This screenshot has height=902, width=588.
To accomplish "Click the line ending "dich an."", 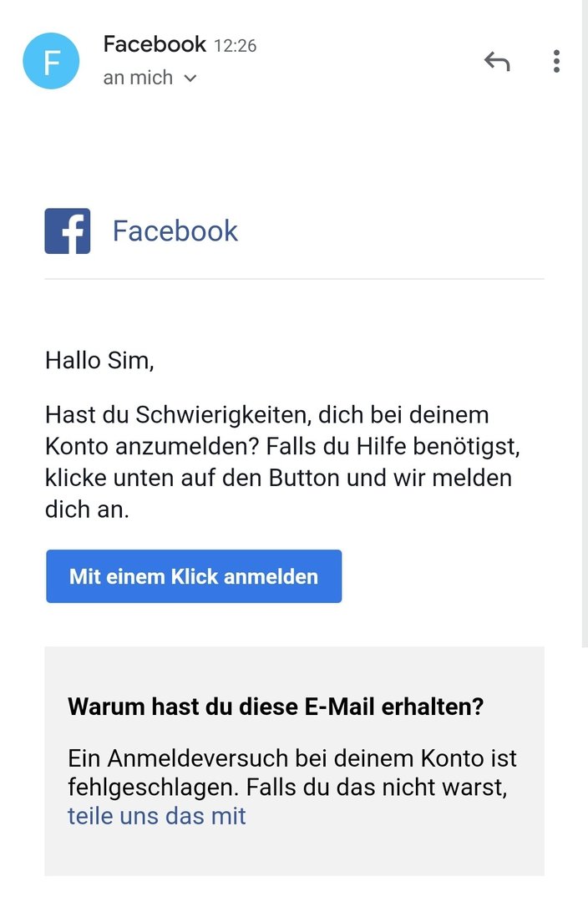I will pyautogui.click(x=88, y=509).
